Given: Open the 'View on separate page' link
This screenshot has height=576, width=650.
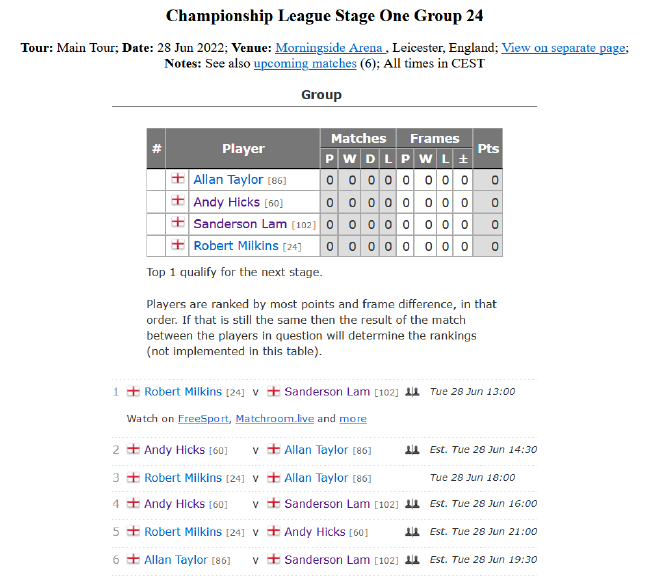Looking at the screenshot, I should coord(563,48).
